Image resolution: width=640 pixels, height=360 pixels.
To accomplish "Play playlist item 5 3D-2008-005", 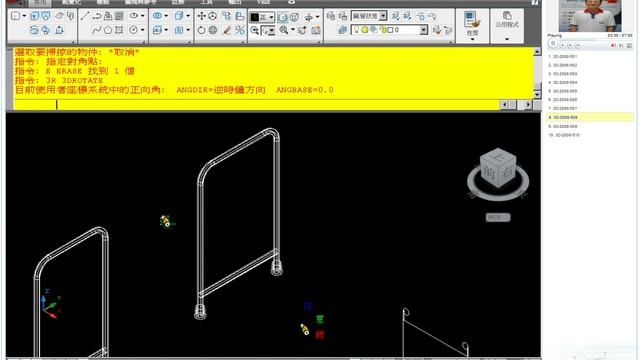I will pos(563,91).
